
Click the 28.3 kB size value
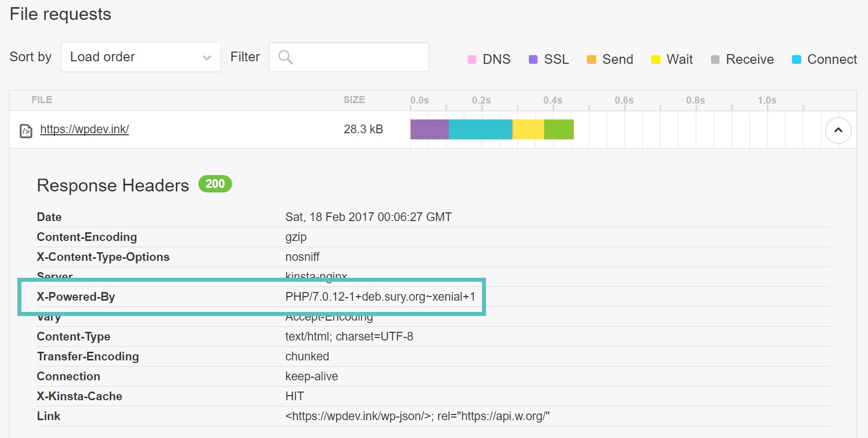(x=363, y=129)
